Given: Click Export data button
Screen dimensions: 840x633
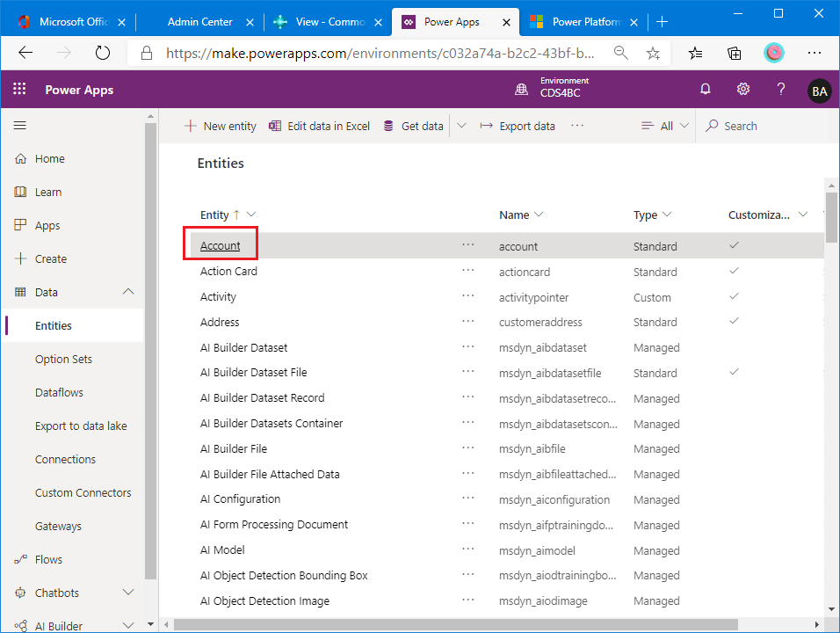Looking at the screenshot, I should [x=518, y=126].
